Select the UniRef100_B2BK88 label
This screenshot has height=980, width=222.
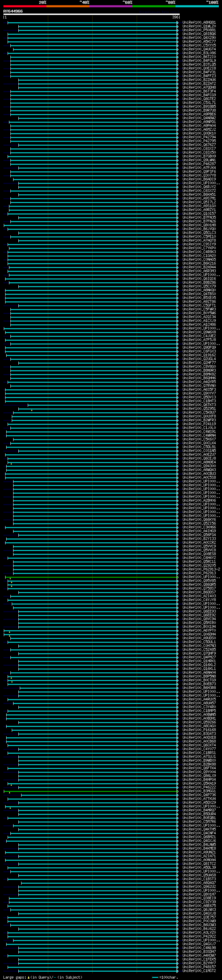click(199, 764)
